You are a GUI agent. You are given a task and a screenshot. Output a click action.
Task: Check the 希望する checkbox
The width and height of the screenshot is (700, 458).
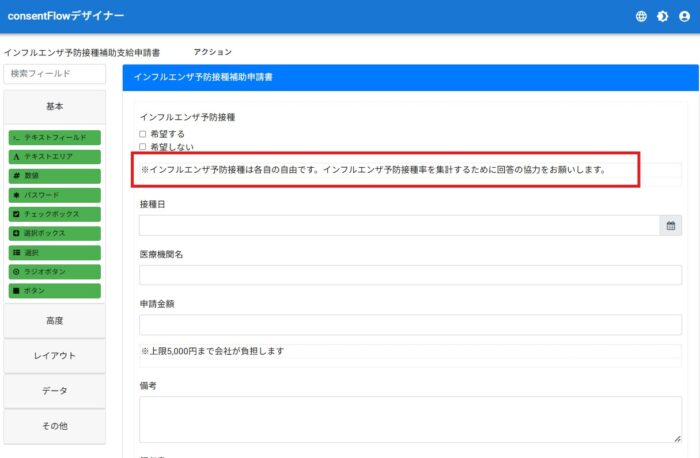pos(142,134)
